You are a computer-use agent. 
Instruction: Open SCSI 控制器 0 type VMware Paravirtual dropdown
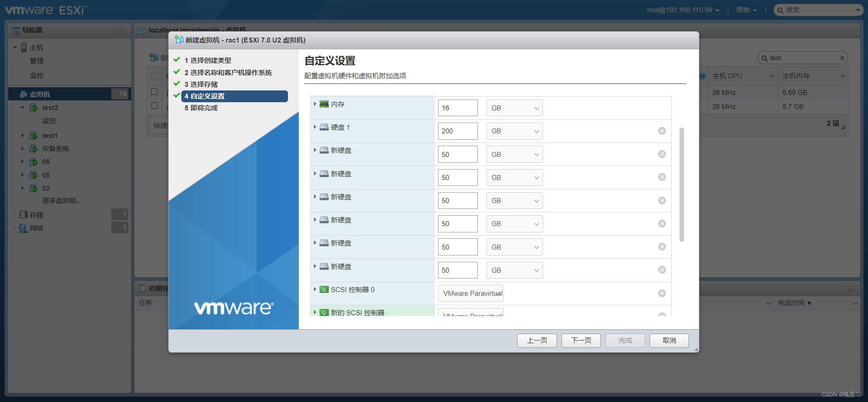(x=471, y=293)
